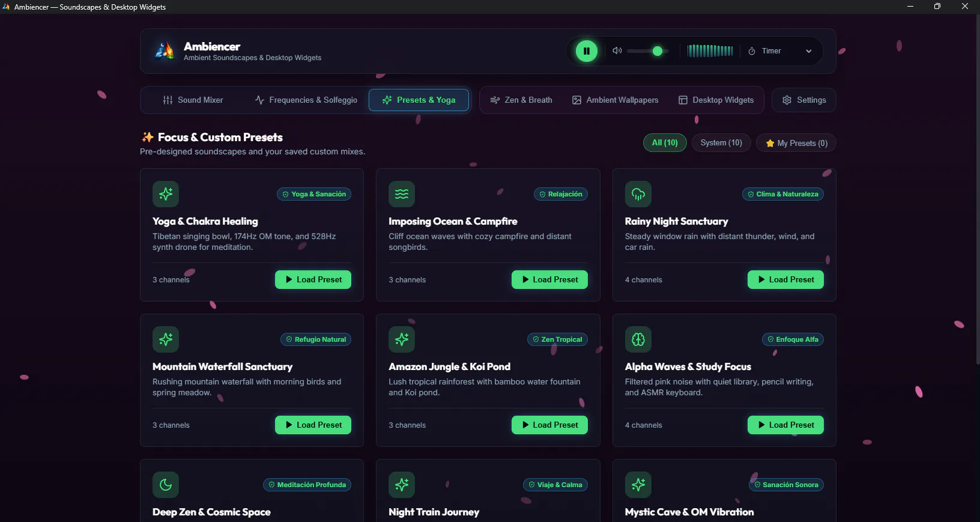Switch to the Sound Mixer tab
The width and height of the screenshot is (980, 522).
[193, 100]
